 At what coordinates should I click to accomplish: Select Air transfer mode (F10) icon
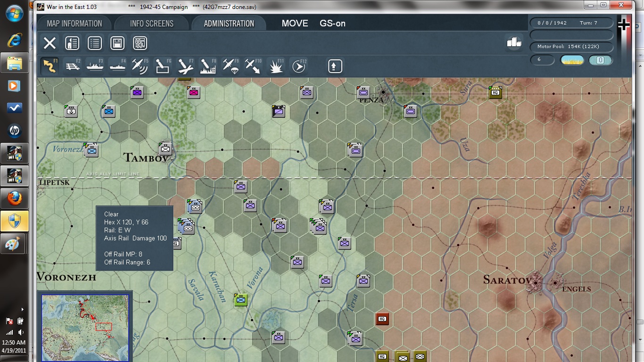tap(253, 66)
